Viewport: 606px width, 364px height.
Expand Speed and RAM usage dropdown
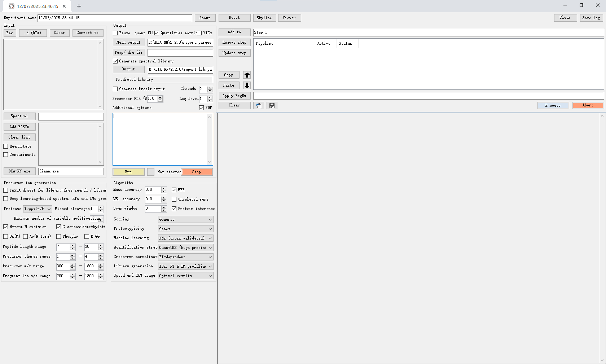185,276
